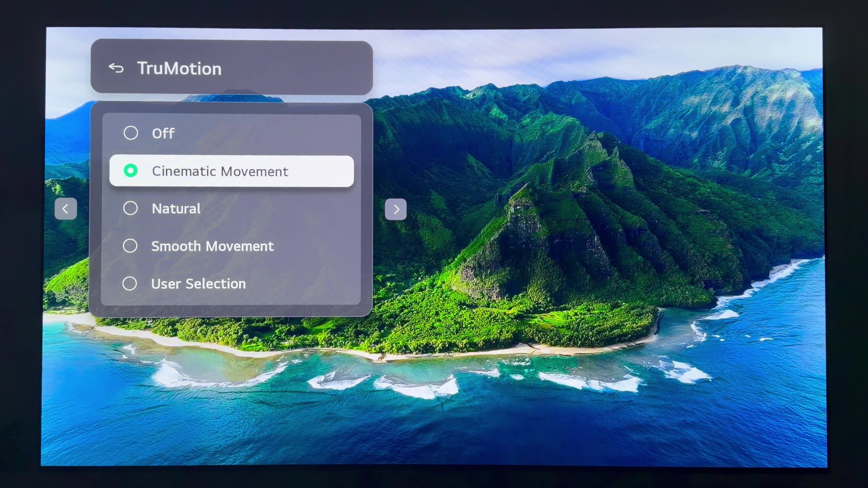Choose the "Off" text label
868x488 pixels.
point(163,133)
